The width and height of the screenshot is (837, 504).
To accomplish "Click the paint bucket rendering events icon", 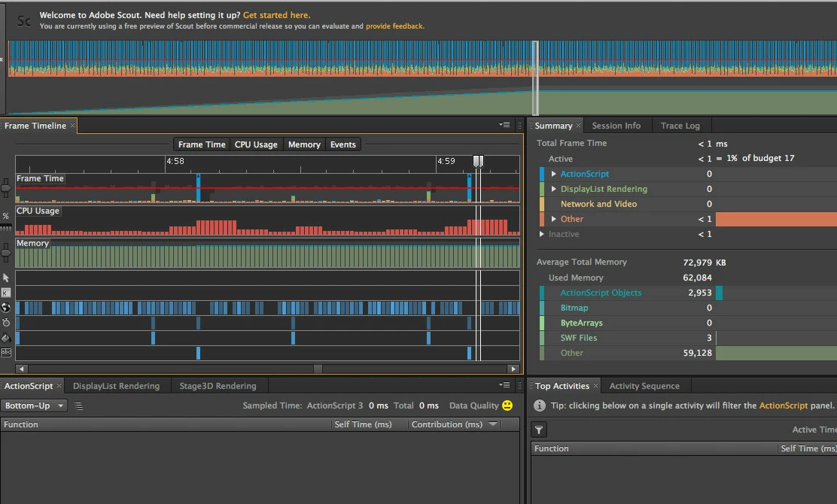I will [x=6, y=338].
